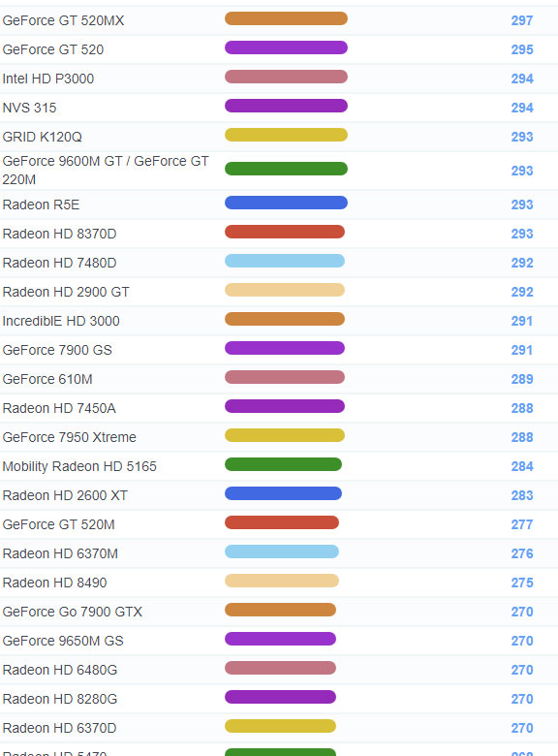Open the GeForce GT 520MX entry
The image size is (558, 756).
[x=63, y=20]
